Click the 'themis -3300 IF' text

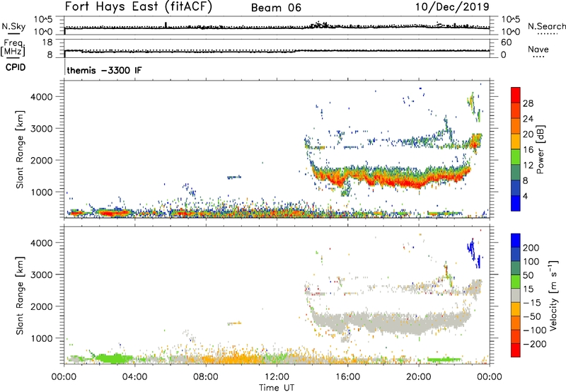pyautogui.click(x=104, y=70)
